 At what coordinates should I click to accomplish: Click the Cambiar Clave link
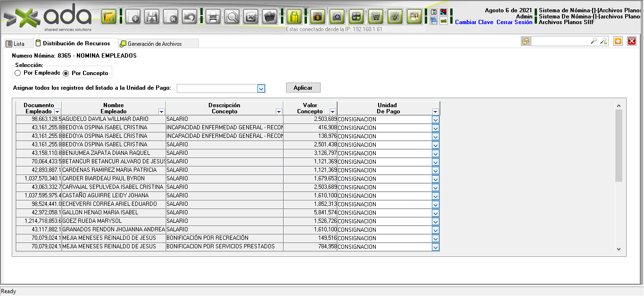click(x=474, y=22)
